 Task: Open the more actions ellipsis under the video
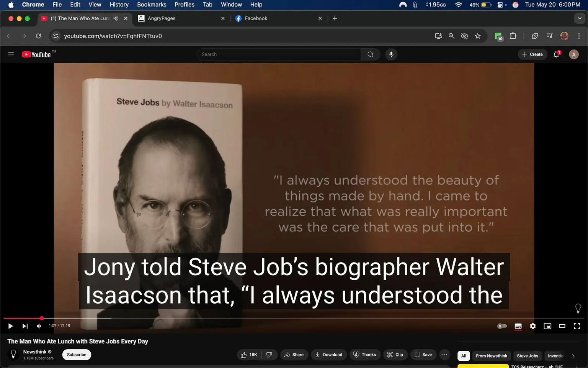click(x=444, y=355)
